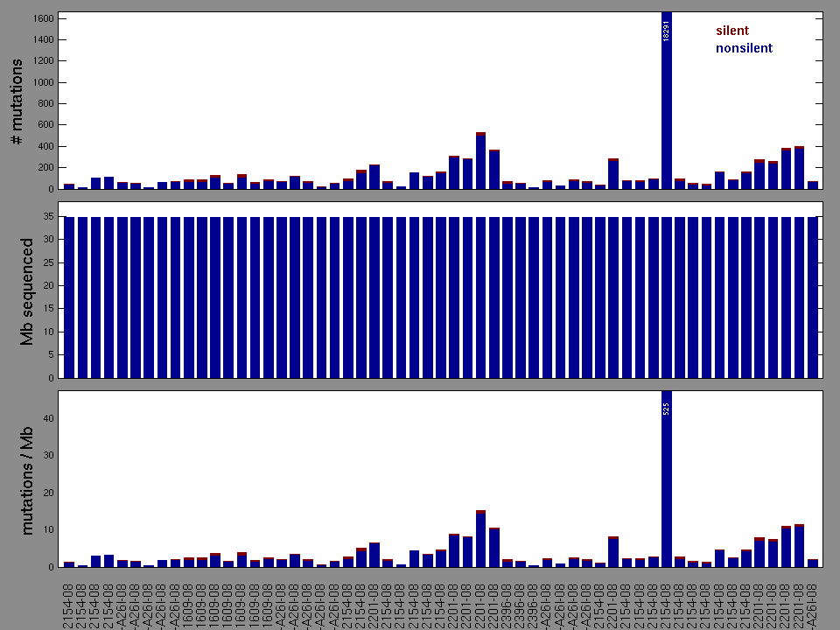Click the 40 tick on mutations/Mb axis
This screenshot has width=840, height=630.
tap(48, 418)
